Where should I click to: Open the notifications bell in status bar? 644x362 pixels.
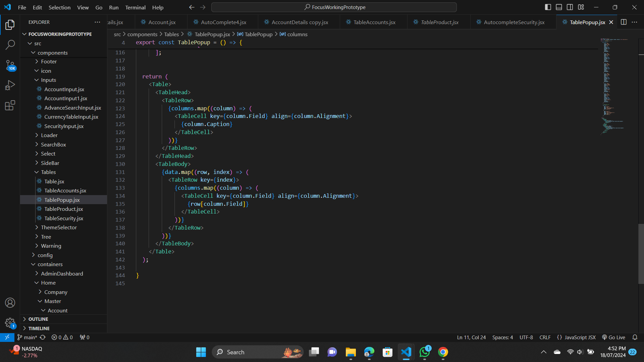pos(635,337)
